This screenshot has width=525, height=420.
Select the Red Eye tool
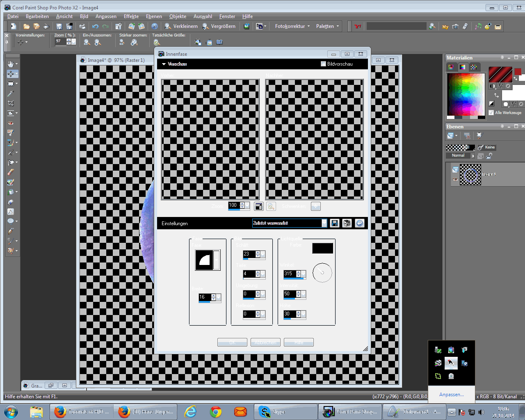(x=11, y=123)
